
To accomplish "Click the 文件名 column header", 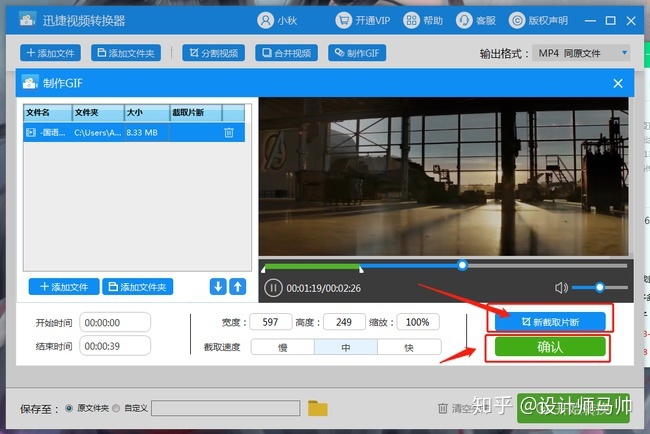I will tap(48, 112).
